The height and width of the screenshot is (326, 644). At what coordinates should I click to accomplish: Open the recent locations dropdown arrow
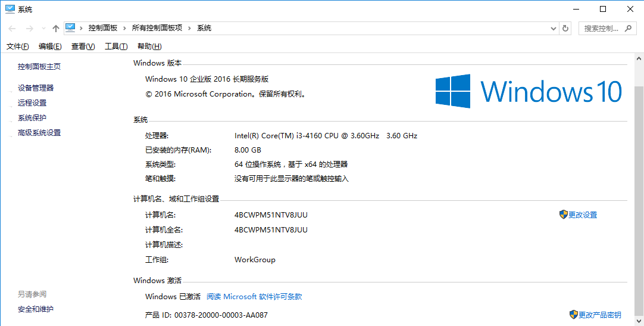coord(43,29)
